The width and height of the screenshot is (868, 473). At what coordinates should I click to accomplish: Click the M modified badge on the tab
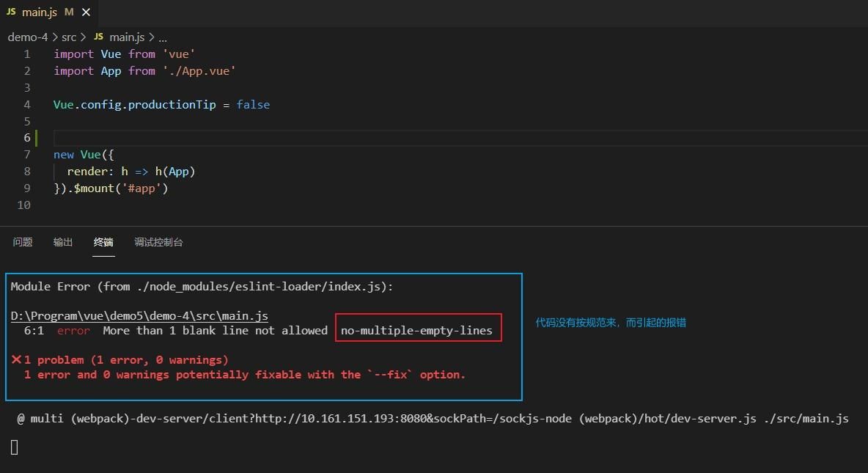[69, 12]
